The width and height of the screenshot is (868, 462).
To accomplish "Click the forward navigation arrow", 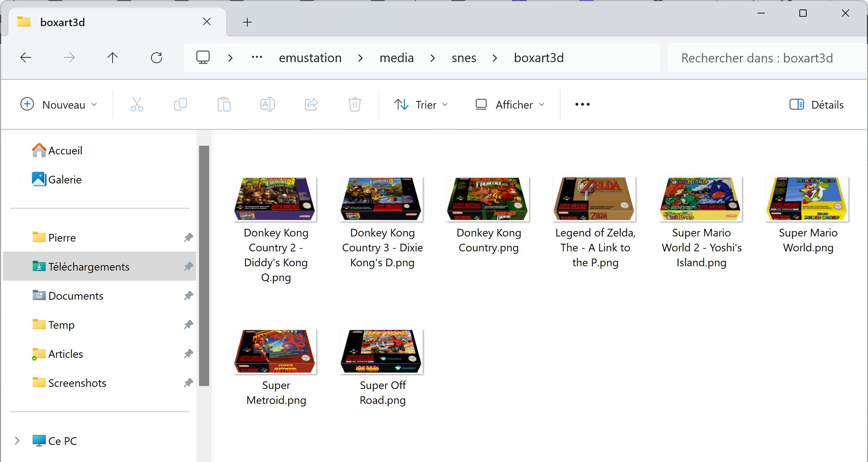I will point(69,57).
